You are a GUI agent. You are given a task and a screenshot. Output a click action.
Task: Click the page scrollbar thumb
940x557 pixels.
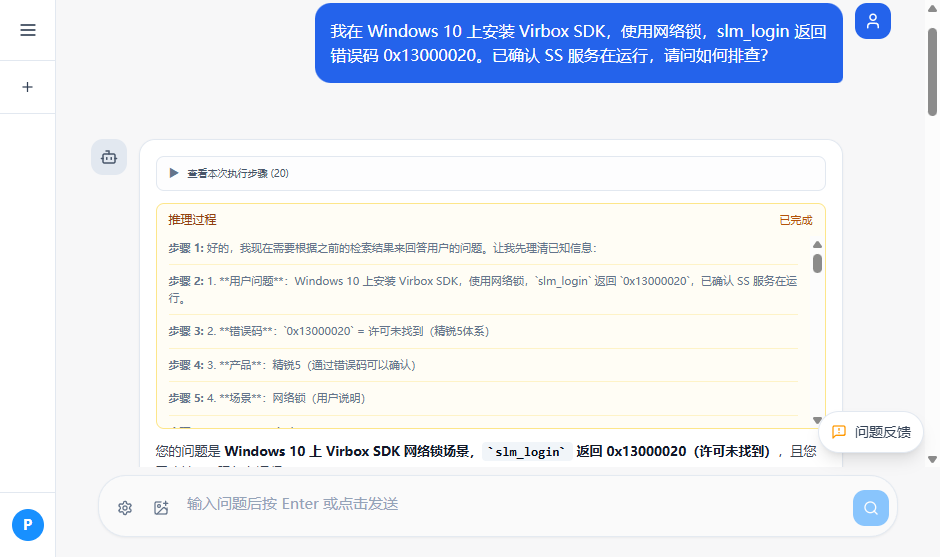click(x=932, y=71)
